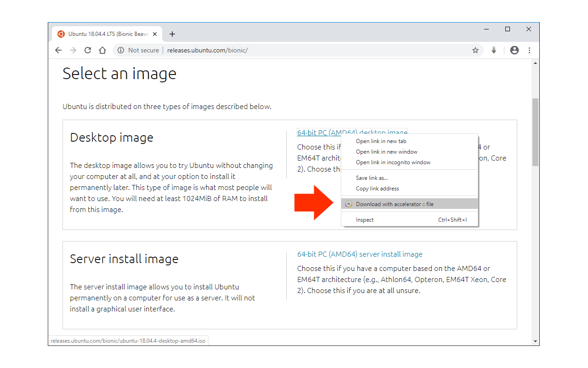This screenshot has width=588, height=368.
Task: Open the browser home page
Action: pyautogui.click(x=102, y=50)
